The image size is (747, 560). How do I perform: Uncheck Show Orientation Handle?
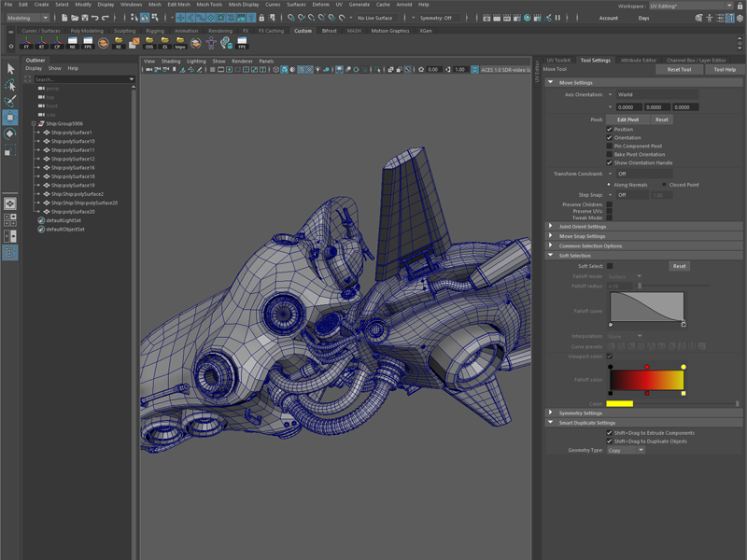(610, 162)
